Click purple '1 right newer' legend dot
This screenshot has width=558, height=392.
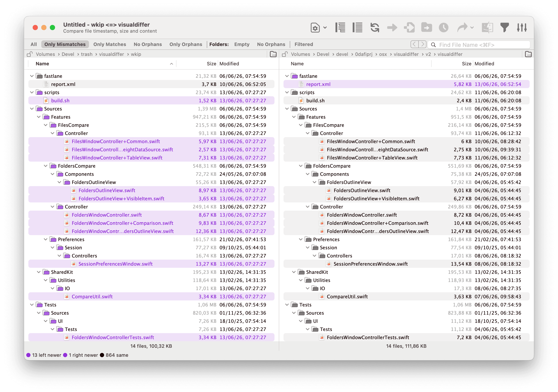65,355
